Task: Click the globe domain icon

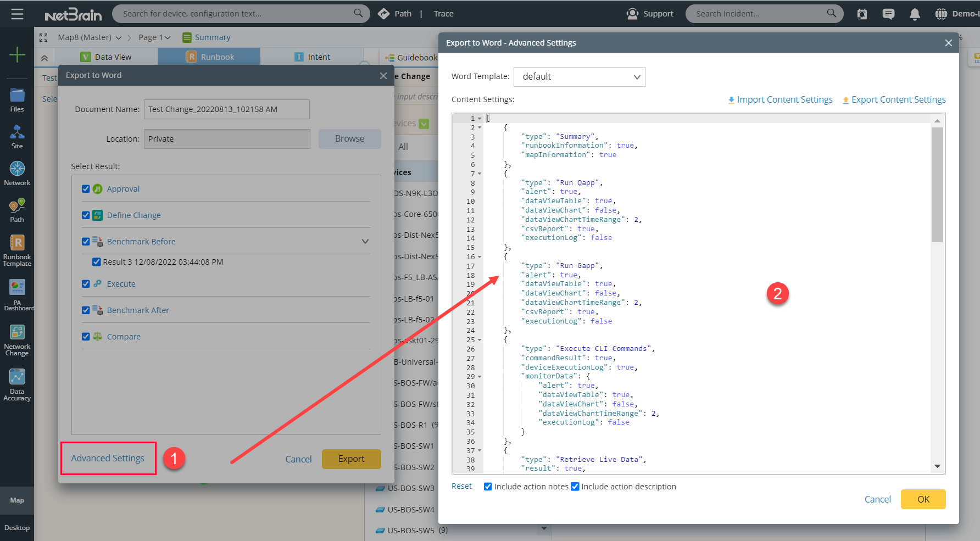Action: click(x=941, y=14)
